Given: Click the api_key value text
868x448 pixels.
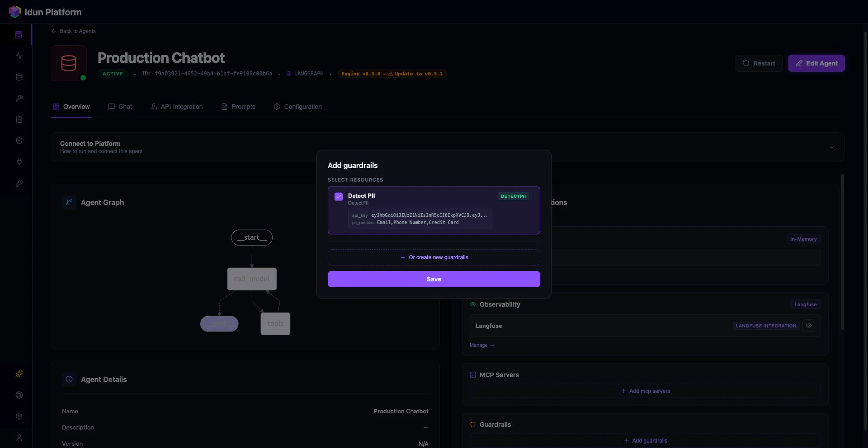Looking at the screenshot, I should point(429,215).
